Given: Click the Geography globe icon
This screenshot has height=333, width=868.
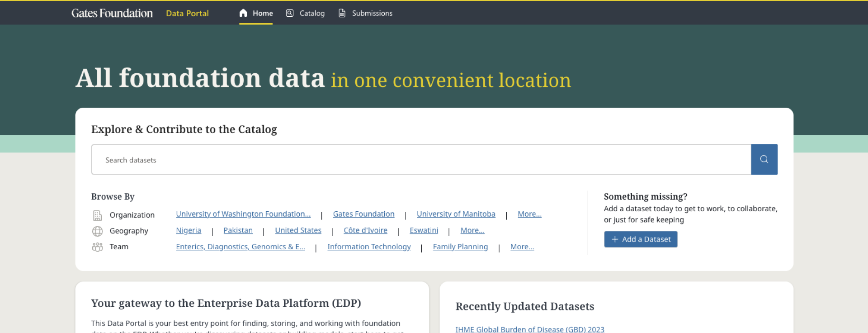Looking at the screenshot, I should [97, 231].
